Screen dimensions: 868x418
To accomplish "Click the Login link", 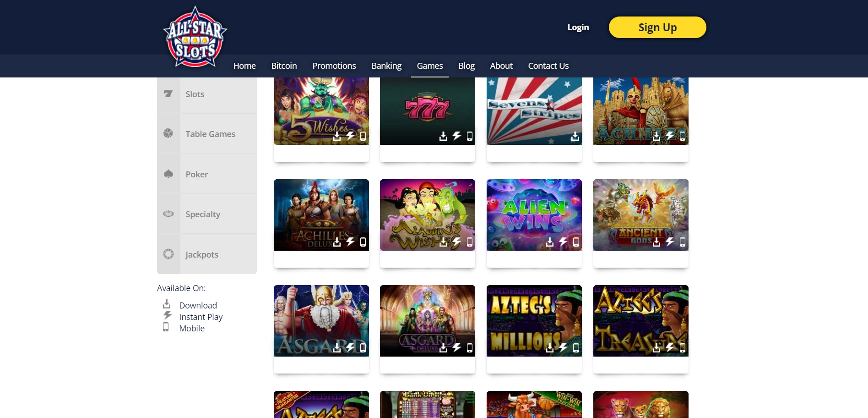I will click(x=578, y=27).
